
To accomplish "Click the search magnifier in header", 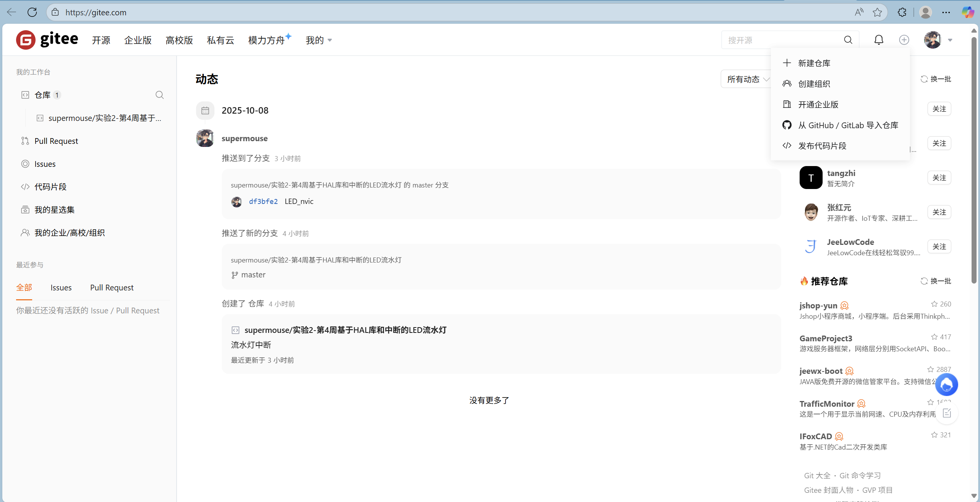I will (848, 40).
